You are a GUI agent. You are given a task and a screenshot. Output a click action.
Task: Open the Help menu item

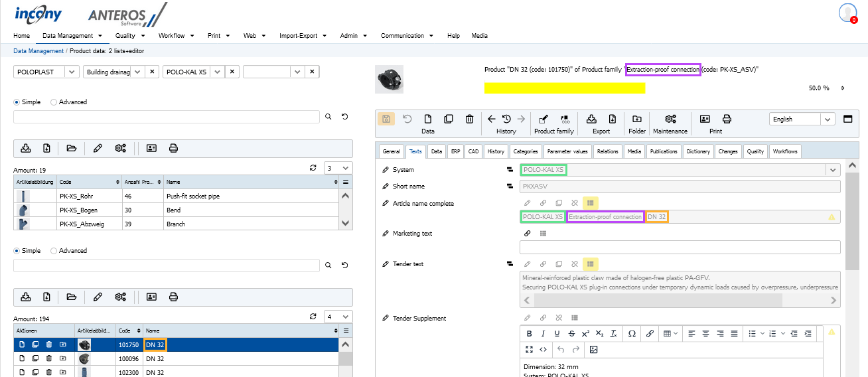pyautogui.click(x=453, y=36)
